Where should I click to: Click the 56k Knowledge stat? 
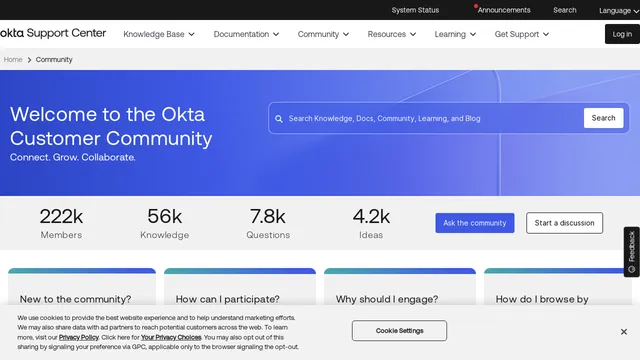click(164, 223)
